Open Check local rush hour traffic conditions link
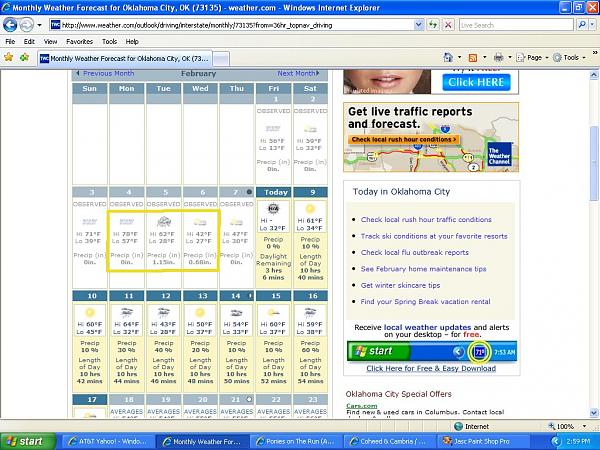 (426, 220)
